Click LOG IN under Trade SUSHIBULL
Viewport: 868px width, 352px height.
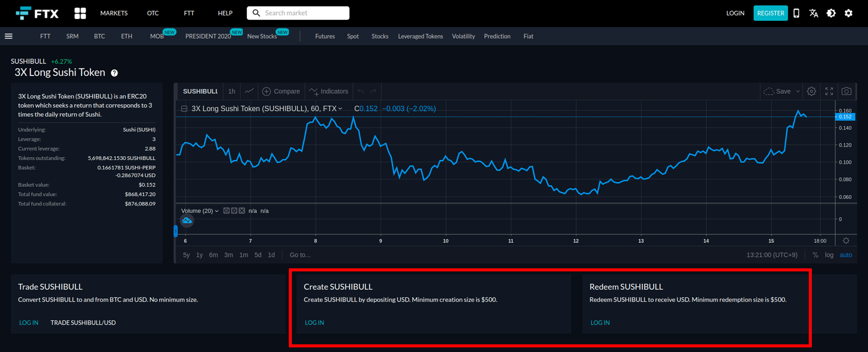29,323
